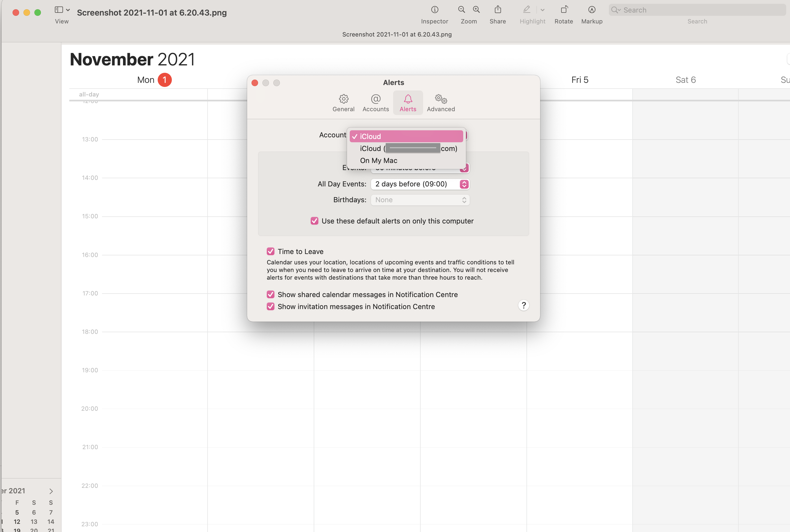The height and width of the screenshot is (532, 790).
Task: Uncheck the Time to Leave checkbox
Action: click(x=271, y=251)
